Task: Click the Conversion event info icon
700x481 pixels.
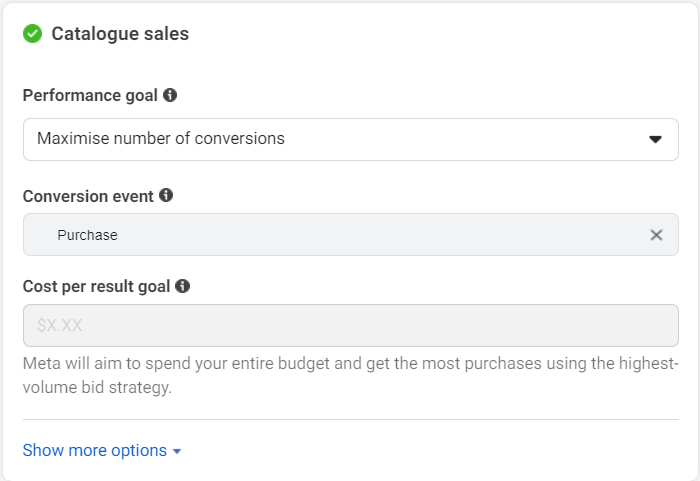Action: (166, 195)
